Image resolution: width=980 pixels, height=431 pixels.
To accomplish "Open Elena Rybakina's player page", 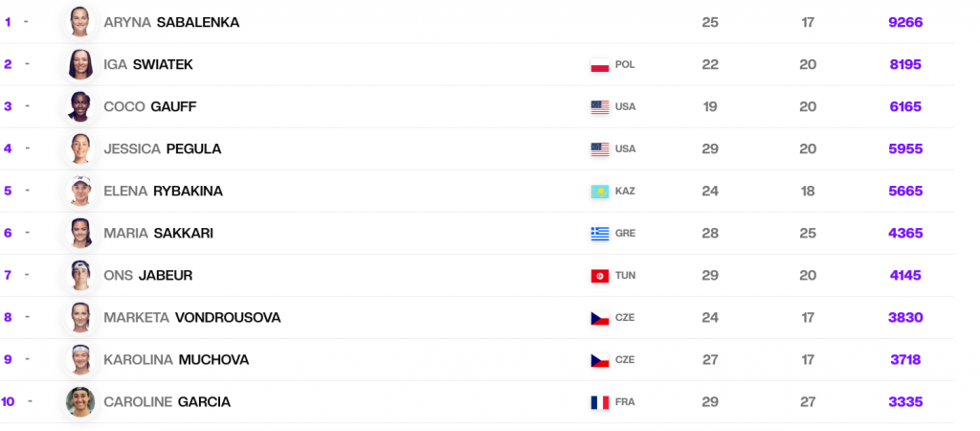I will [x=163, y=191].
